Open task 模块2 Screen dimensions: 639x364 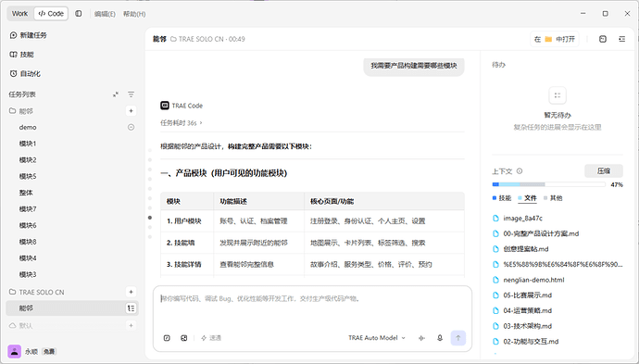(28, 160)
